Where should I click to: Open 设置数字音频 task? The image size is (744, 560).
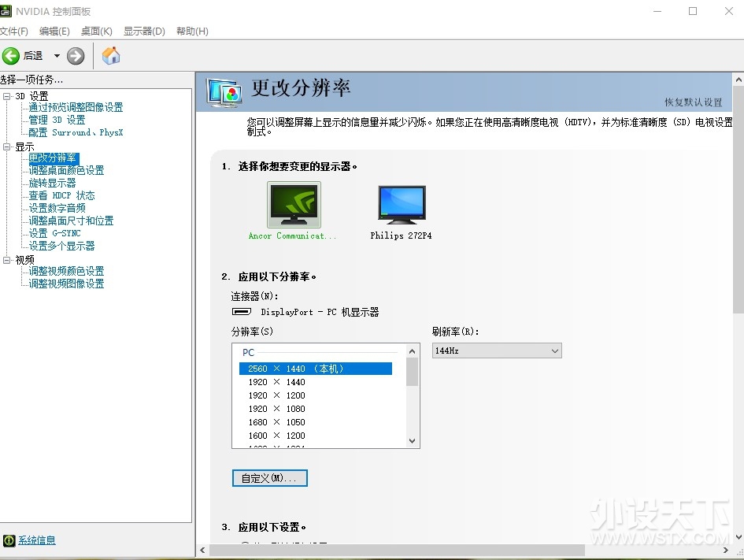[x=57, y=209]
